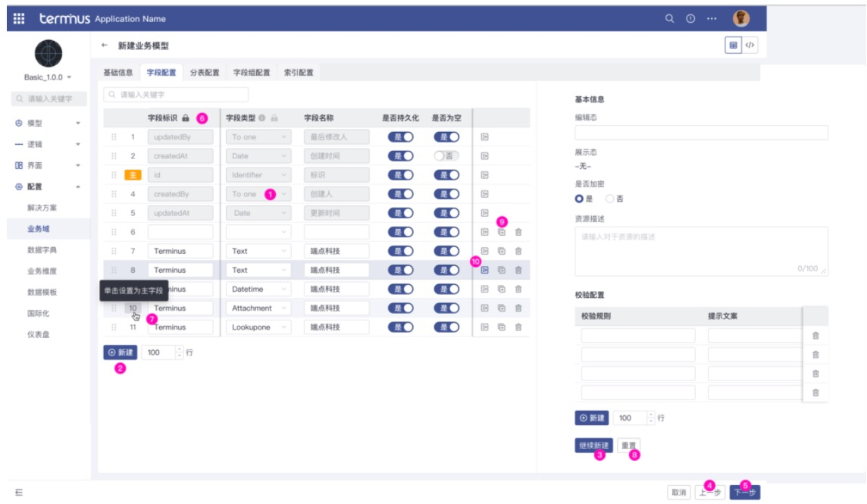This screenshot has width=867, height=504.
Task: Click the 继续新建 button
Action: [x=593, y=445]
